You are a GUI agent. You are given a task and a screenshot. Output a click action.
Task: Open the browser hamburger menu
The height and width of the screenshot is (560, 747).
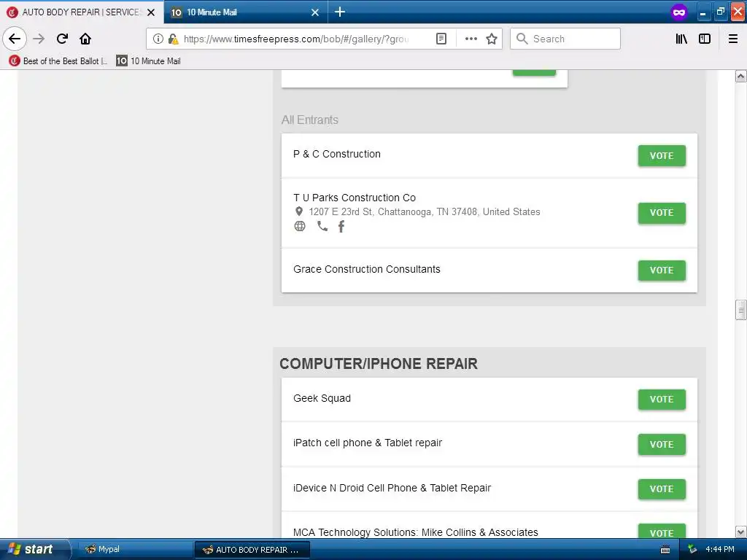click(x=732, y=39)
